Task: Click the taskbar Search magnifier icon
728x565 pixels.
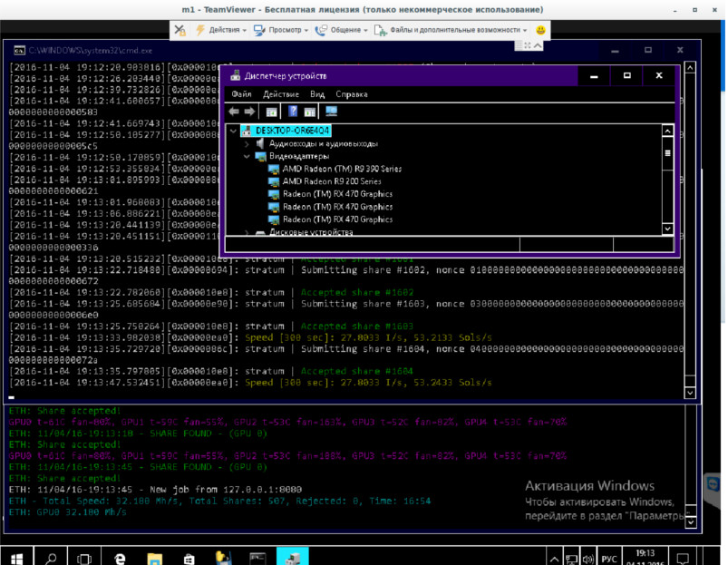Action: (x=51, y=559)
